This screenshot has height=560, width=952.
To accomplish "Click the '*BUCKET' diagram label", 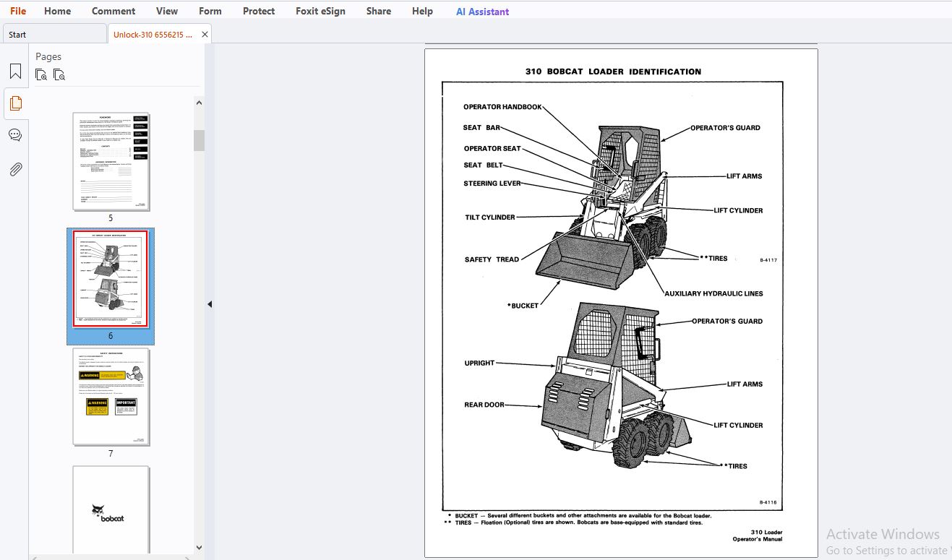I will click(523, 306).
